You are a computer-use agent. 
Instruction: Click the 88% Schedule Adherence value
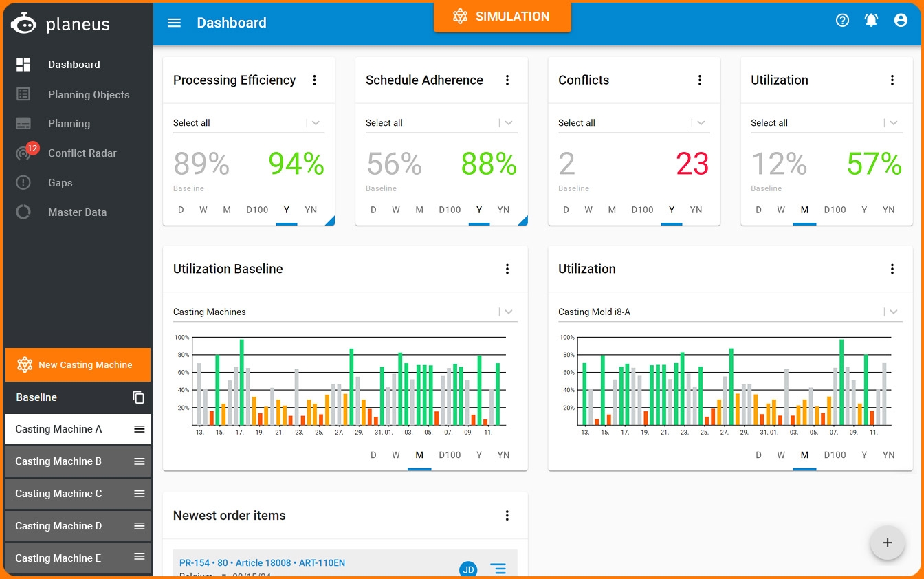488,164
